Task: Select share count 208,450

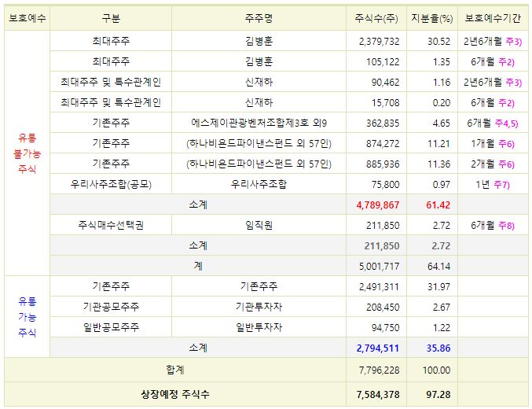Action: (383, 307)
